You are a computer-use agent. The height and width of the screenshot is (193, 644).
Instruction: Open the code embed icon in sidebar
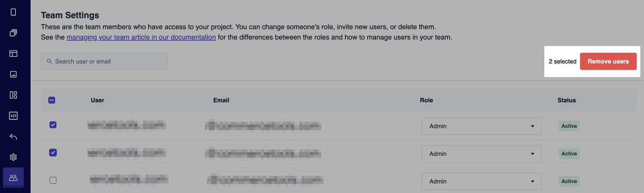pyautogui.click(x=13, y=116)
